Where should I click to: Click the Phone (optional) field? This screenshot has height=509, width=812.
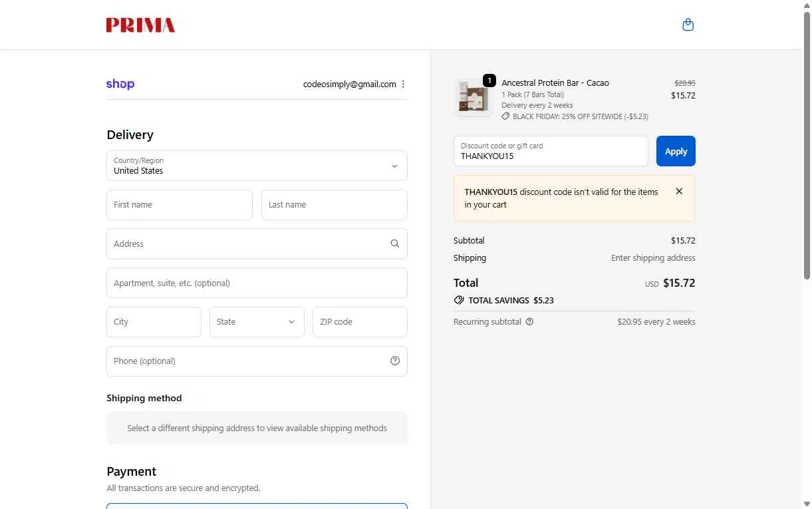[257, 361]
